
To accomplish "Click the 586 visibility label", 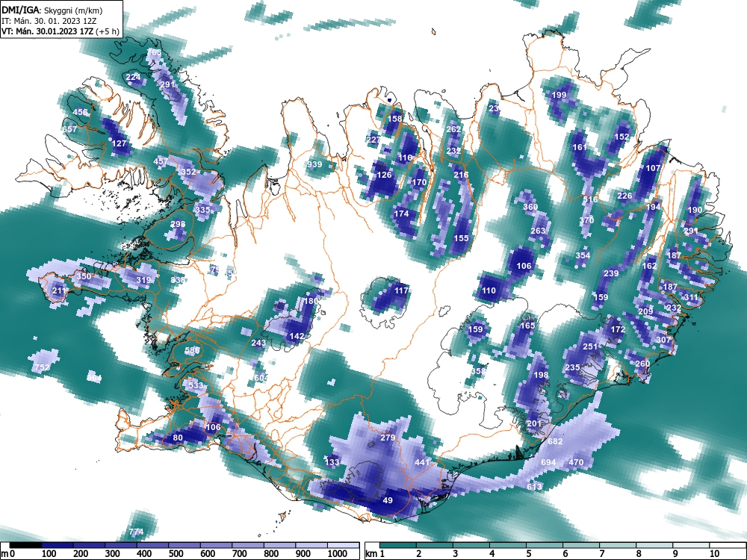I will point(192,350).
